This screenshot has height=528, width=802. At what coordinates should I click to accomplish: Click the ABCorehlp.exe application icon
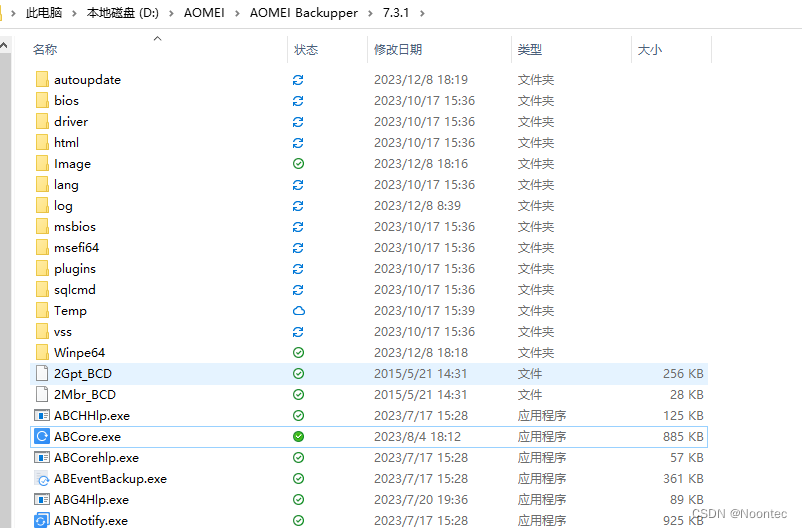click(42, 457)
